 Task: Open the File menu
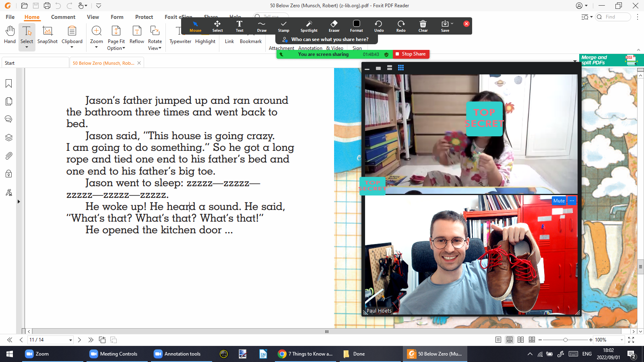click(x=10, y=17)
